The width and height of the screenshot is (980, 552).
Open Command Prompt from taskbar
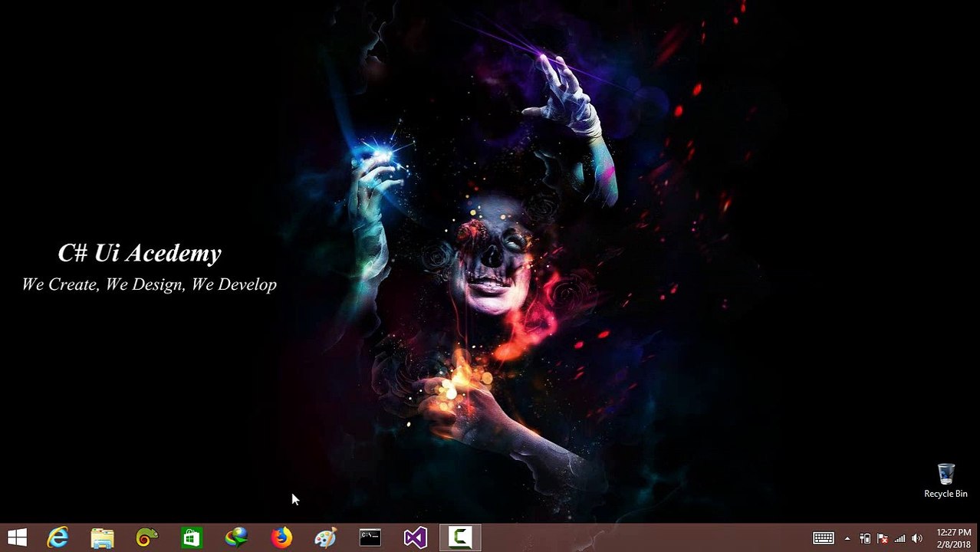click(x=370, y=537)
